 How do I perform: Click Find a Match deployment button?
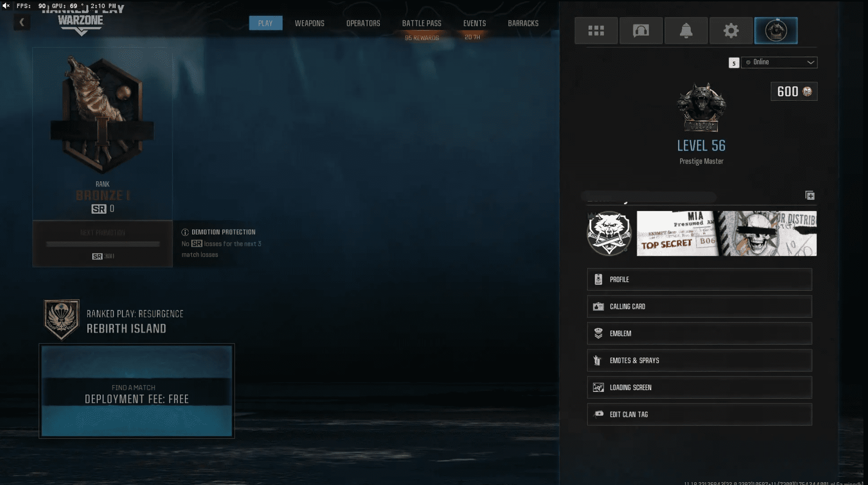(x=137, y=391)
